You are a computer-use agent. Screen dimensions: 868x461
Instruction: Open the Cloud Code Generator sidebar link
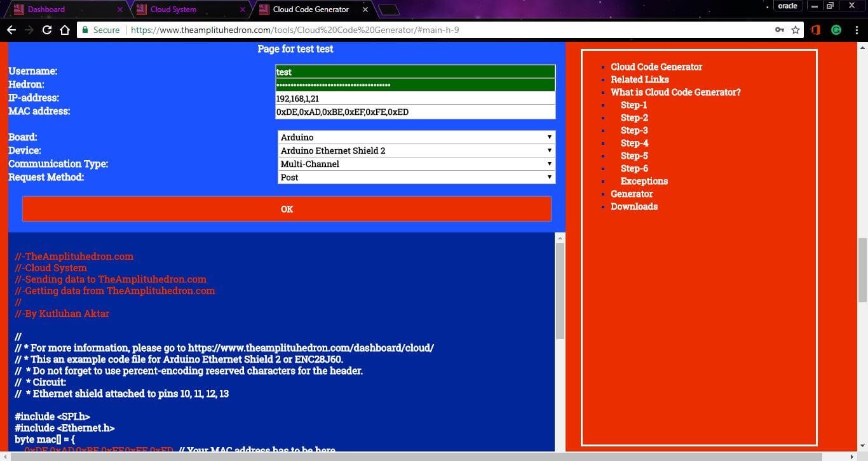coord(656,67)
